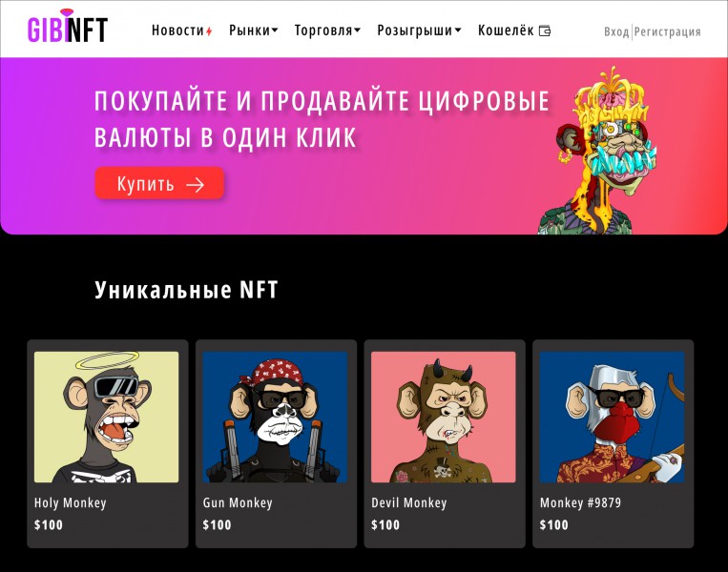Open the Торговля dropdown menu
The height and width of the screenshot is (572, 728).
pos(327,31)
